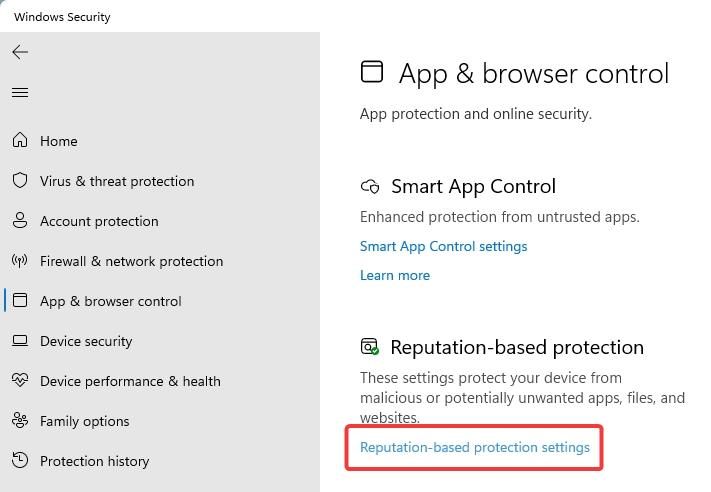Open the hamburger navigation menu

pyautogui.click(x=20, y=93)
